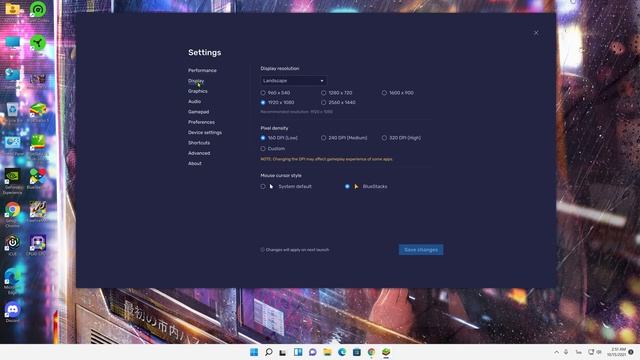
Task: Open Microsoft Store from the taskbar
Action: [x=357, y=352]
